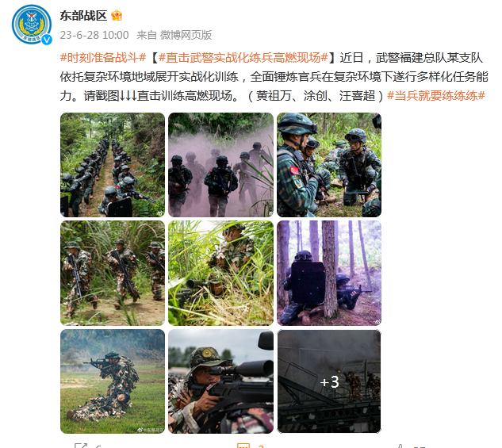
Task: Click the comment icon below photos
Action: (243, 446)
